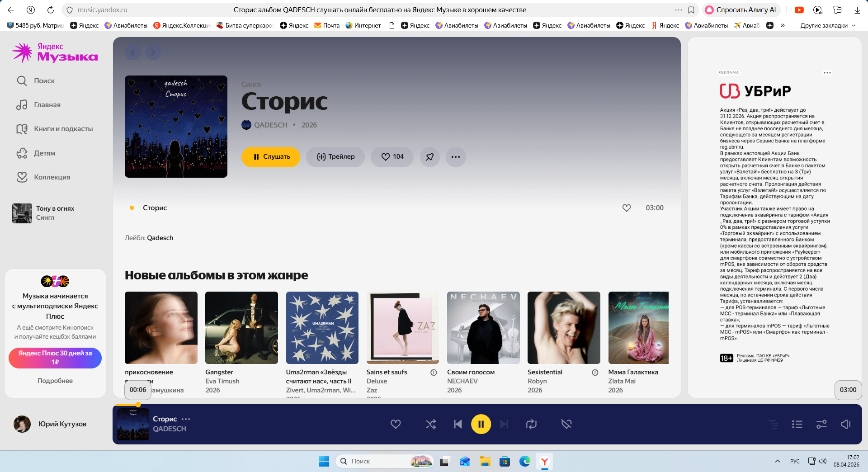Open the Yandex Browser taskbar icon
The width and height of the screenshot is (868, 472).
pos(544,461)
